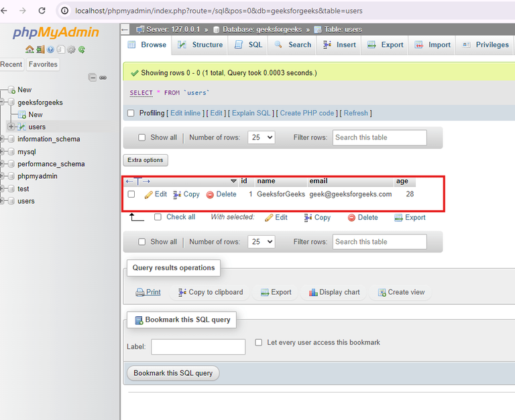Enable the Profiling checkbox
515x420 pixels.
click(x=131, y=113)
